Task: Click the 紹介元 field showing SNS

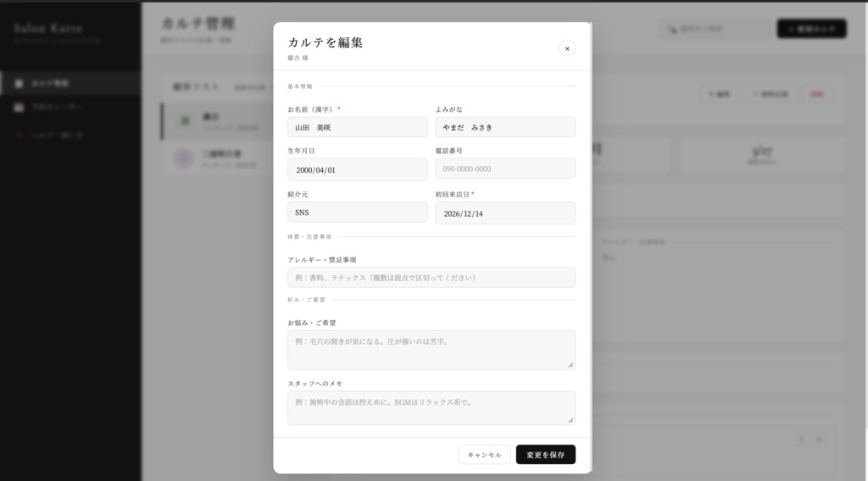Action: click(358, 213)
